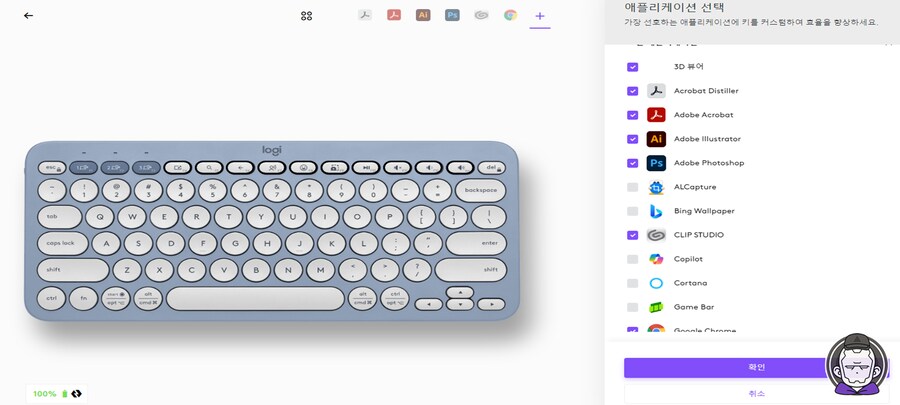
Task: Click the tab key on keyboard
Action: [60, 217]
